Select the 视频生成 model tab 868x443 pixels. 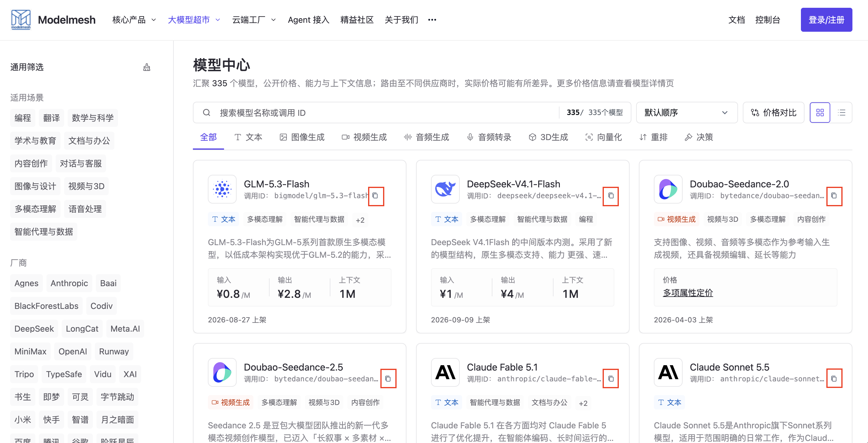[x=364, y=137]
